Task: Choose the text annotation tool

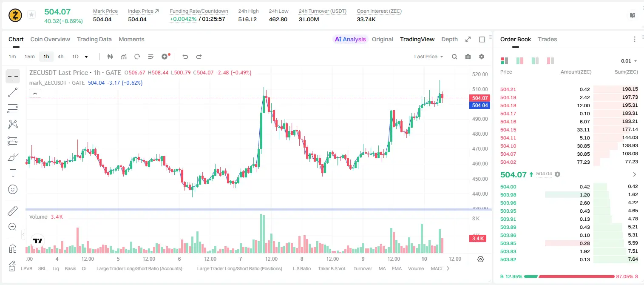Action: tap(13, 173)
